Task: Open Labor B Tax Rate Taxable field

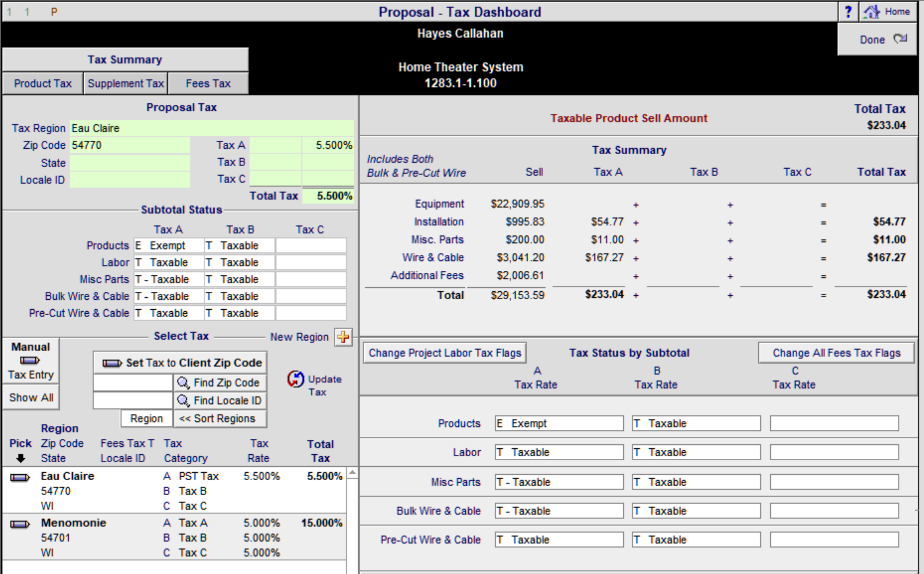Action: [696, 452]
